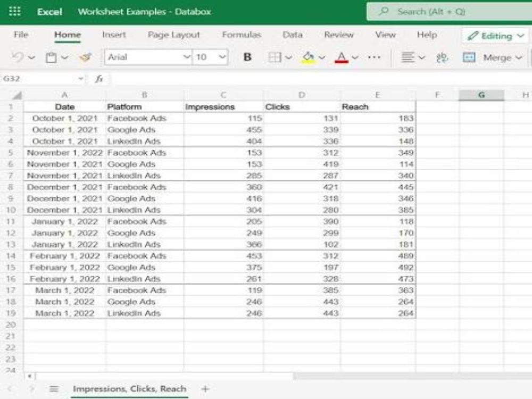Open the View tab

[x=385, y=35]
